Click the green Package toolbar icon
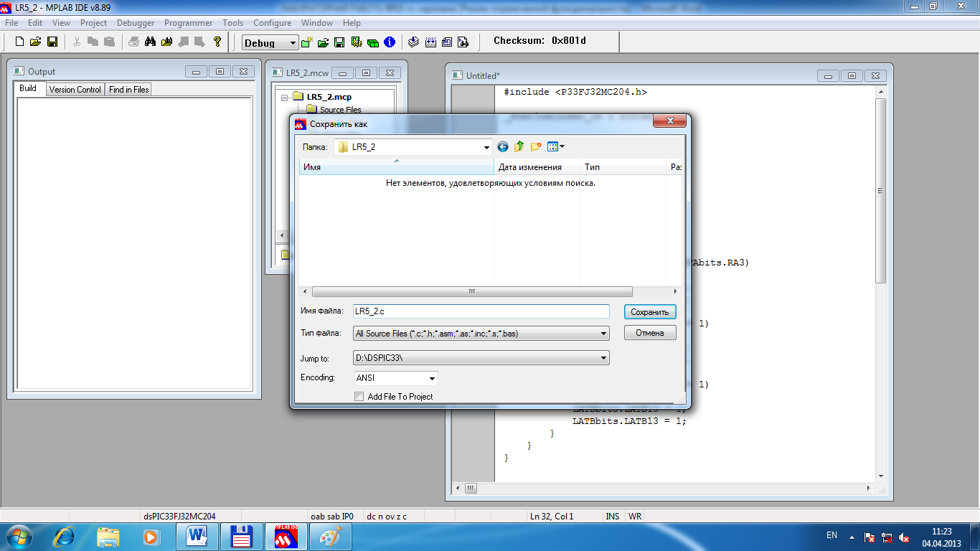This screenshot has width=980, height=551. [373, 42]
